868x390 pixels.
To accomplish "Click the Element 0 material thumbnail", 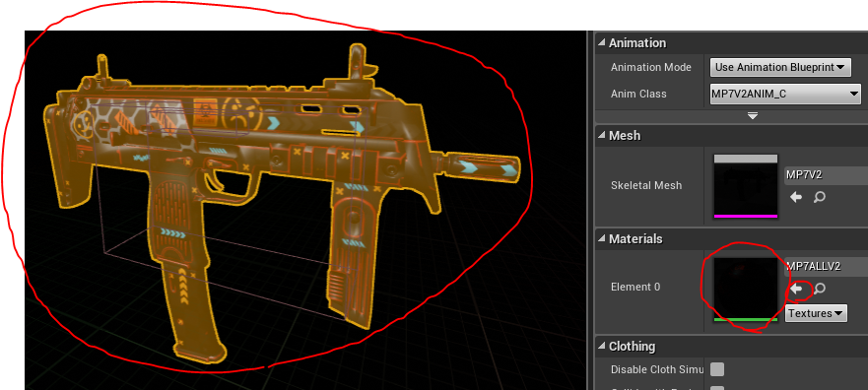I will click(x=746, y=290).
